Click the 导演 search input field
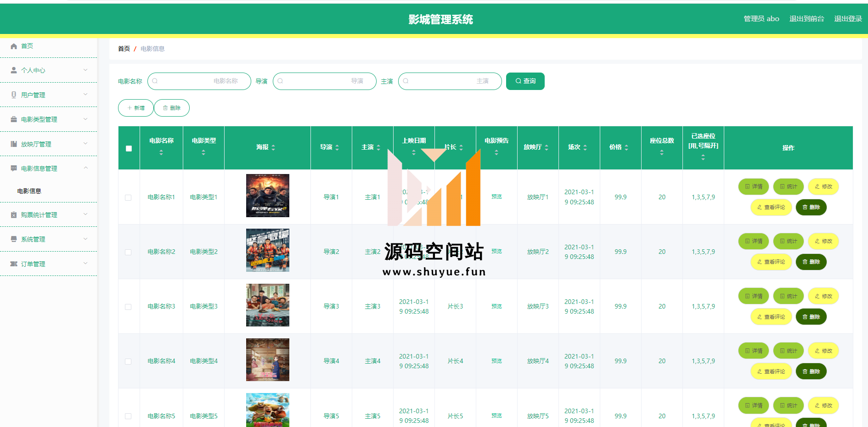Screen dimensions: 868x427 coord(325,81)
